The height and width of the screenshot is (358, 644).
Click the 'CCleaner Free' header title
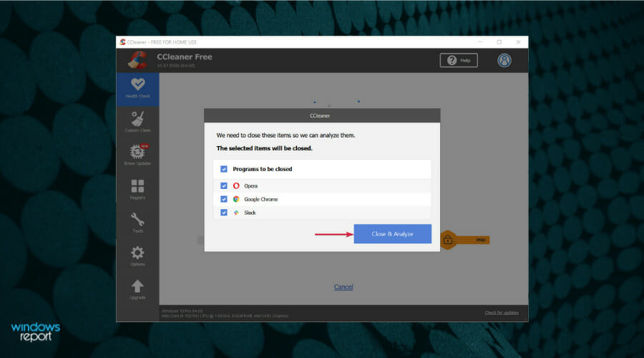(185, 57)
